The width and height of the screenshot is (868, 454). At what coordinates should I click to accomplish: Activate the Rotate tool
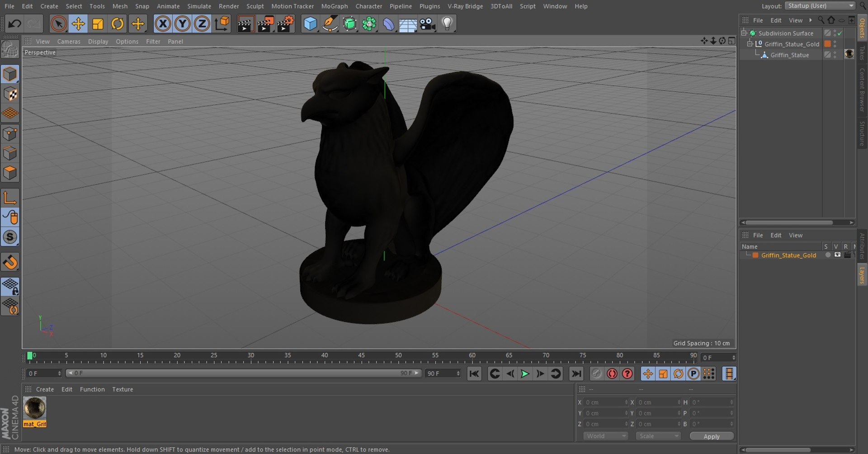118,24
